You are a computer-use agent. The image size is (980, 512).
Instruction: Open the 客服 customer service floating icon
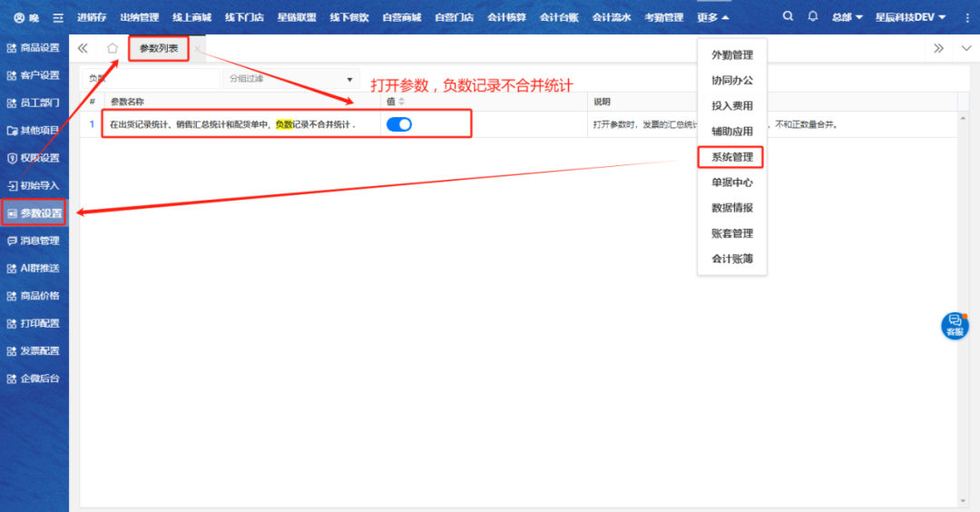pyautogui.click(x=955, y=325)
